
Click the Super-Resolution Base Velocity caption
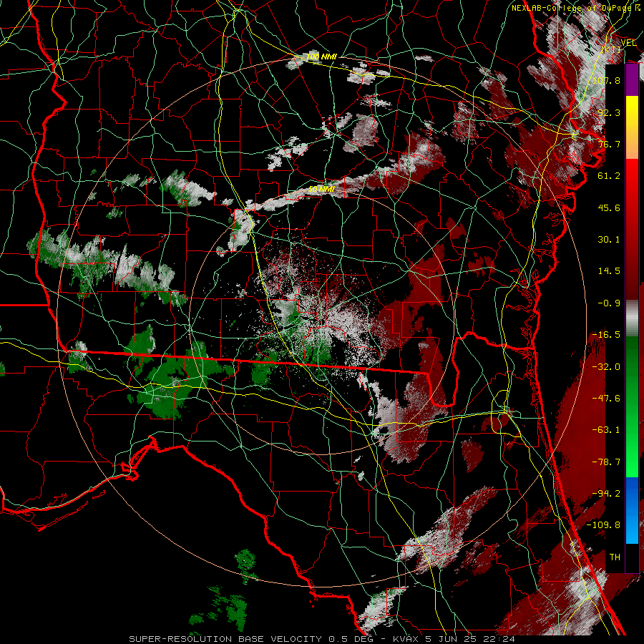coord(321,639)
